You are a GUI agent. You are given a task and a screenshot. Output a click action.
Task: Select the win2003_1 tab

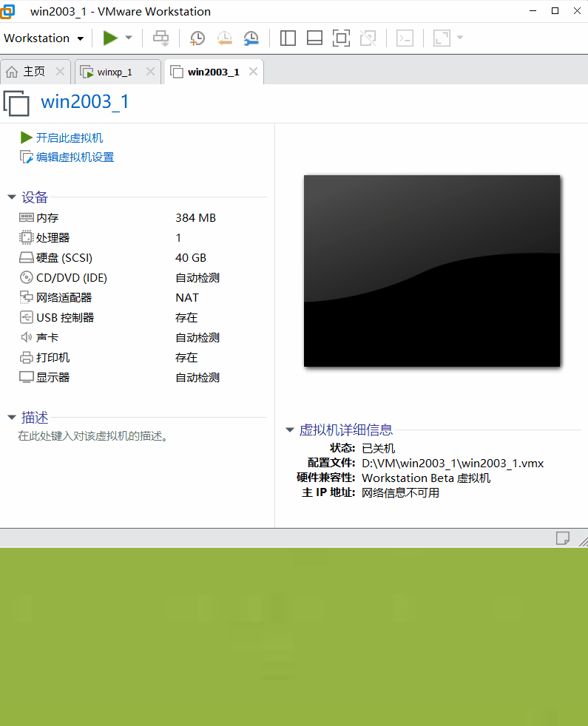pos(213,72)
